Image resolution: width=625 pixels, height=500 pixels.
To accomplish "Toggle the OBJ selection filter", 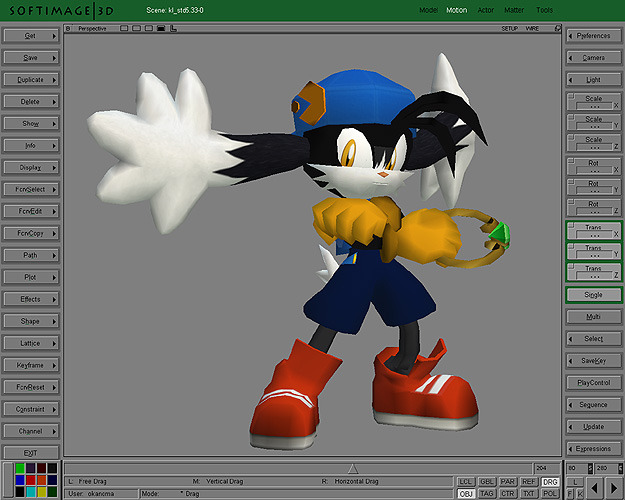I will pos(466,494).
